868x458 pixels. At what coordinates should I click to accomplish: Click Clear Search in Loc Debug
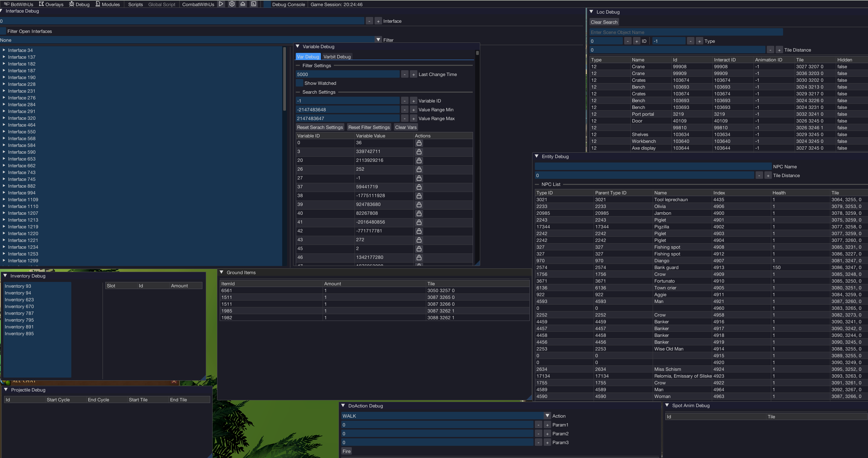coord(604,22)
